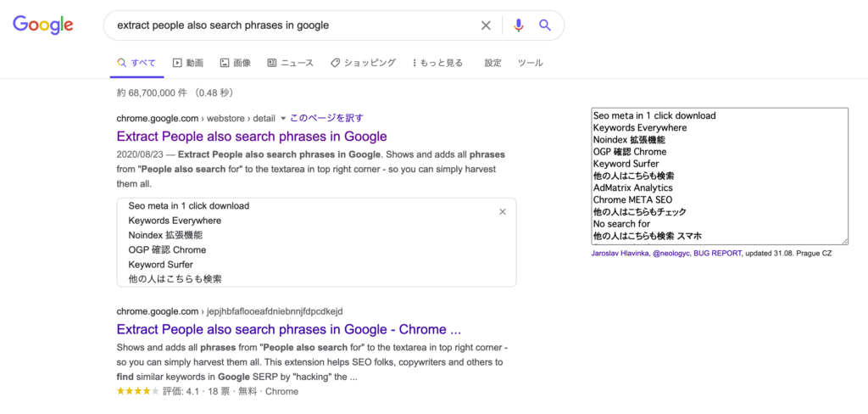Open first result Extract People also search phrases
The height and width of the screenshot is (414, 868).
point(252,137)
